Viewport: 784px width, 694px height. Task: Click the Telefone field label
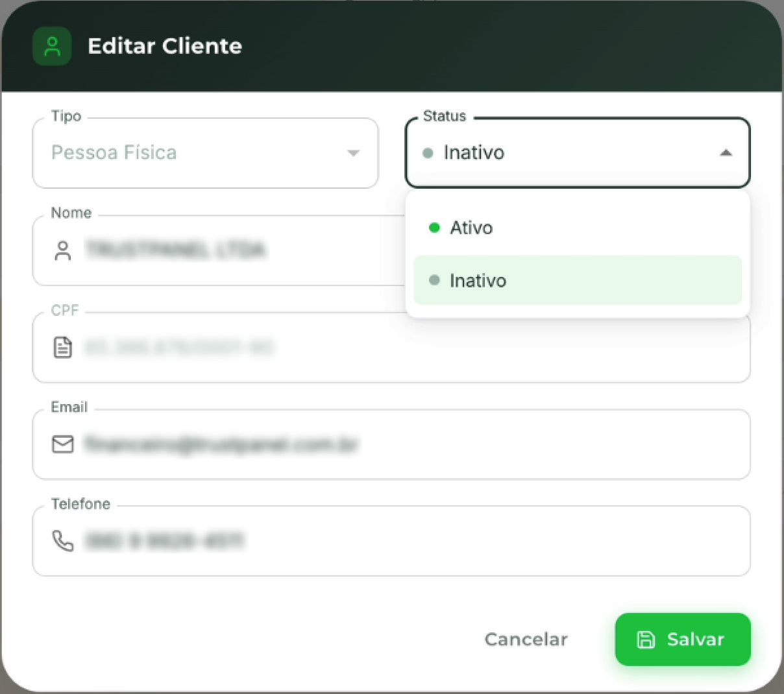[x=80, y=504]
